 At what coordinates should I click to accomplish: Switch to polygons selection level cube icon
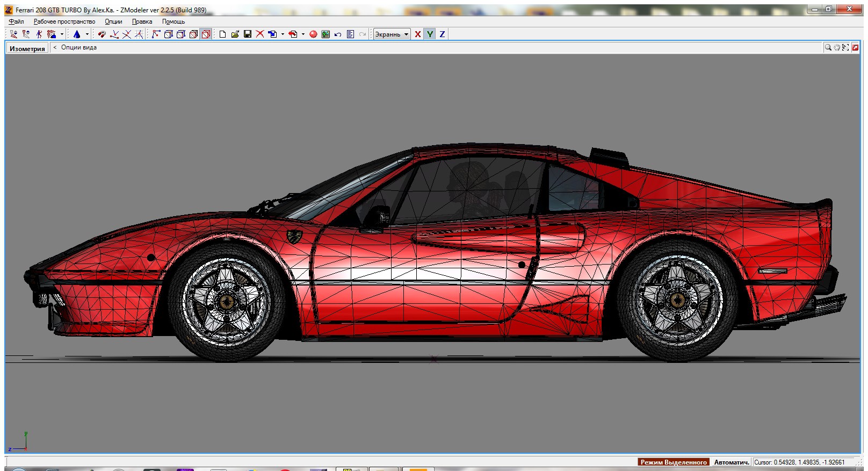[181, 34]
